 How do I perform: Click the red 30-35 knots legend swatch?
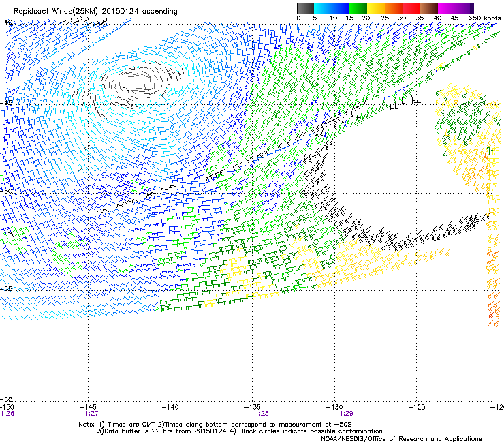tap(411, 8)
